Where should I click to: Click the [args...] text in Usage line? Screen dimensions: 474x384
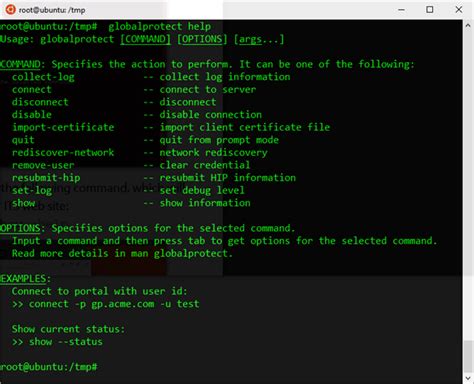[x=259, y=39]
